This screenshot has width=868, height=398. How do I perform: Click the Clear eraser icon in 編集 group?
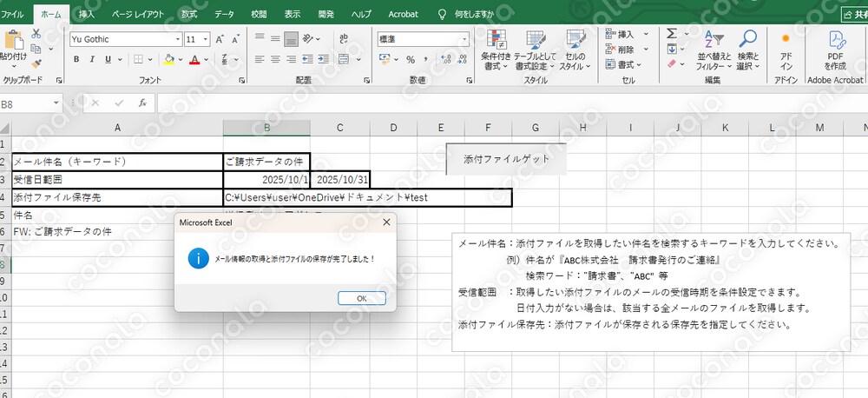[672, 63]
